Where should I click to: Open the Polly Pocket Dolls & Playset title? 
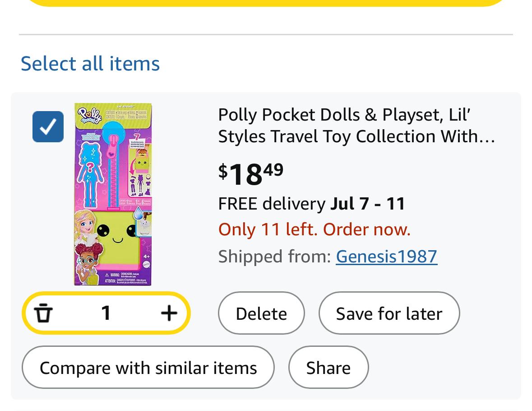pos(356,126)
